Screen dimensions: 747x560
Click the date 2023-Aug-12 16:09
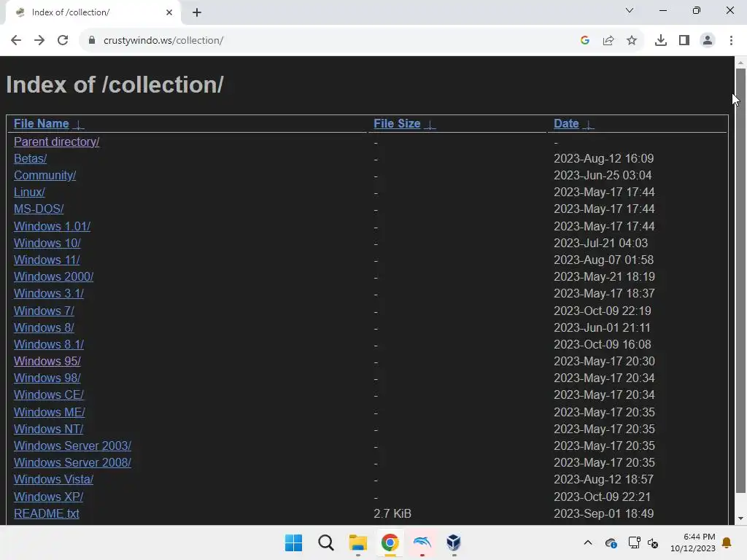(603, 158)
